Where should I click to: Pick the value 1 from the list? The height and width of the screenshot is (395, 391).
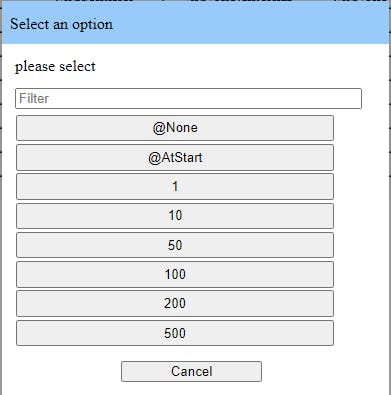175,187
